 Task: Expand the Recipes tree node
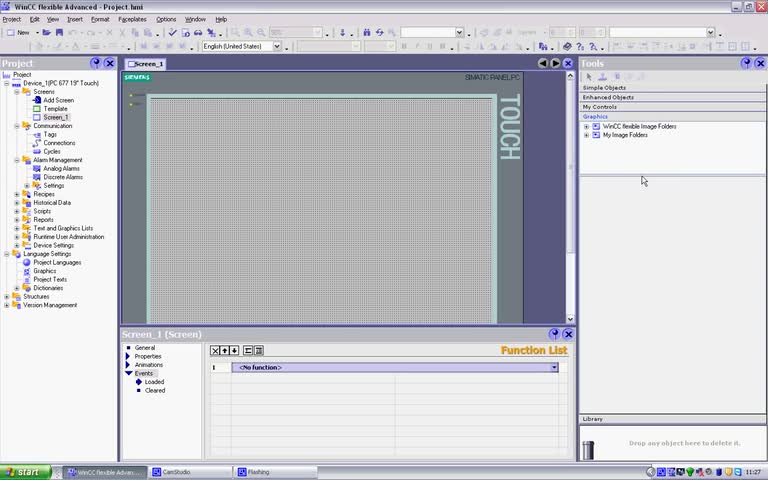click(x=17, y=194)
